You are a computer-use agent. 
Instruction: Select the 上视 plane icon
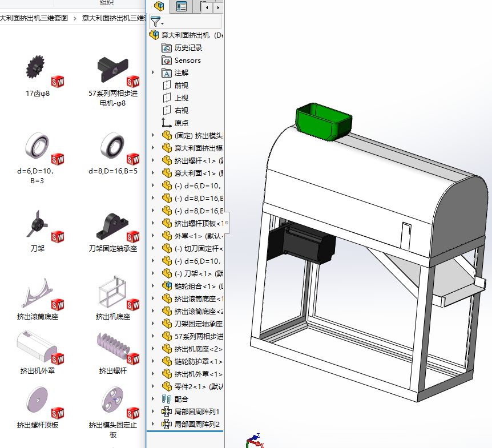tap(167, 98)
